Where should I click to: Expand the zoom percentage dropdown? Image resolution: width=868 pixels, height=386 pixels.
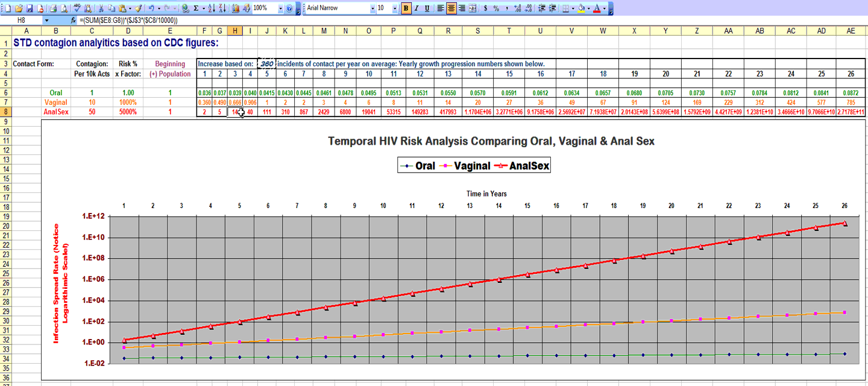(x=281, y=8)
